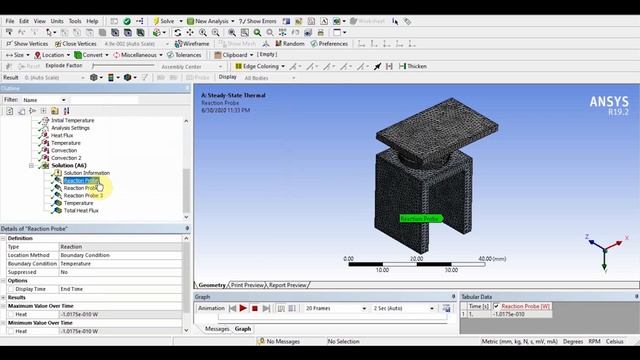
Task: Click the tag icon on main toolbar
Action: click(407, 21)
